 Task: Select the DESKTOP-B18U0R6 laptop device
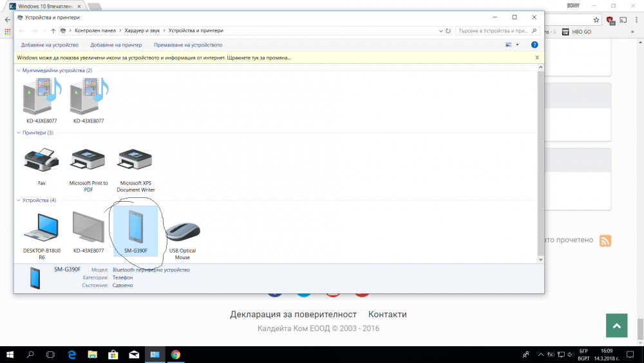click(41, 237)
